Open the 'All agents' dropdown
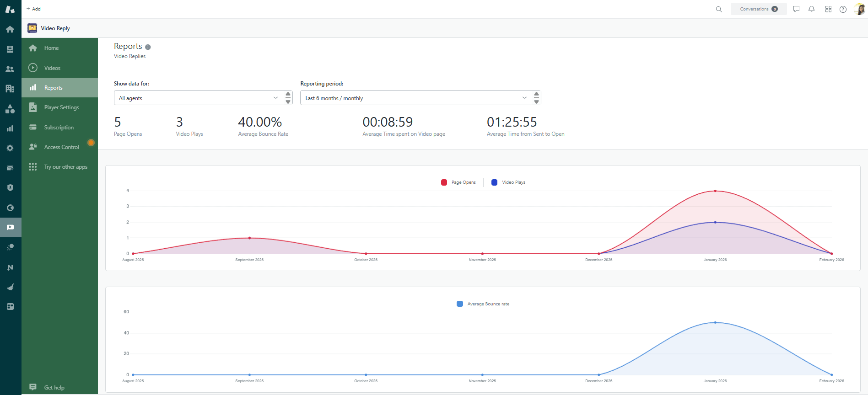Viewport: 868px width, 395px height. pyautogui.click(x=199, y=98)
